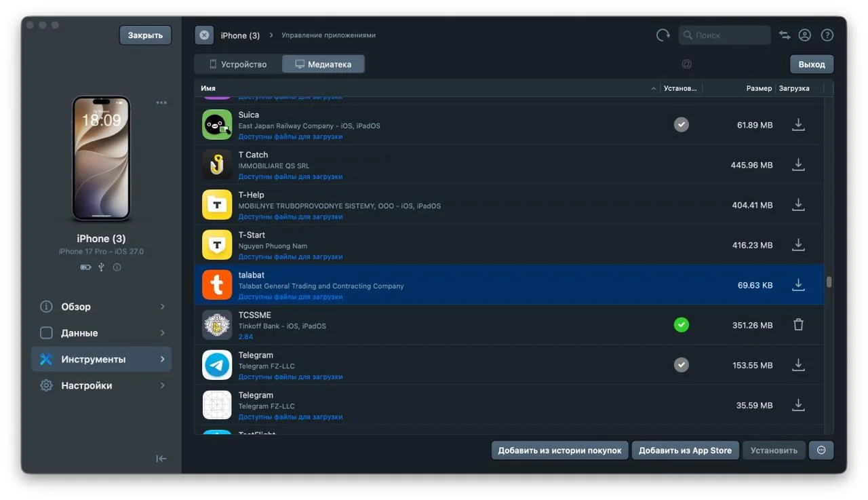The height and width of the screenshot is (500, 868).
Task: Click the vertical scrollbar thumb of the app list
Action: [829, 282]
